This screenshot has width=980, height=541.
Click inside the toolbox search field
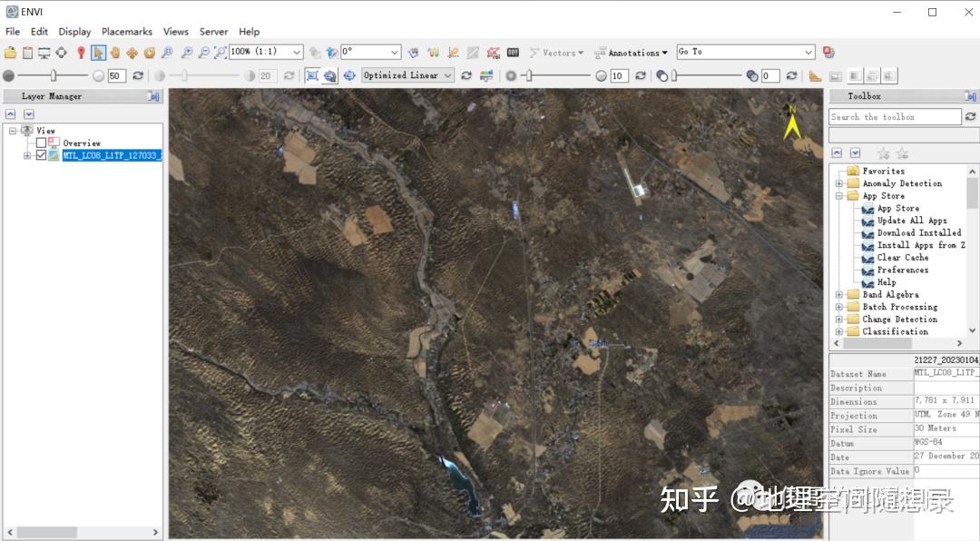click(894, 116)
